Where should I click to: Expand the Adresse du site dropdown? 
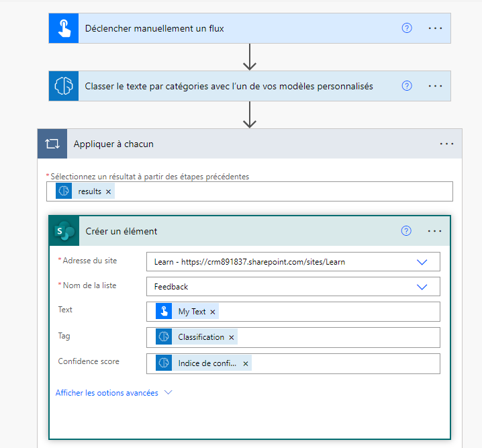click(x=422, y=262)
